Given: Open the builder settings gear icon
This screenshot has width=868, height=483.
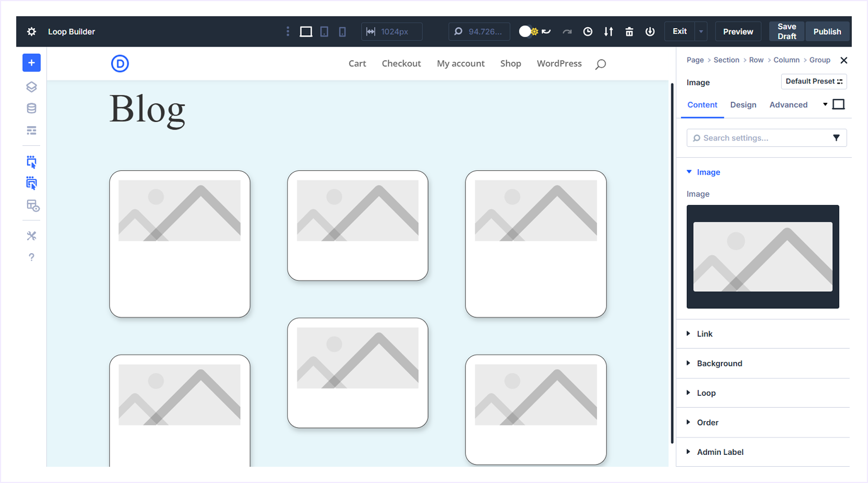Looking at the screenshot, I should [31, 31].
